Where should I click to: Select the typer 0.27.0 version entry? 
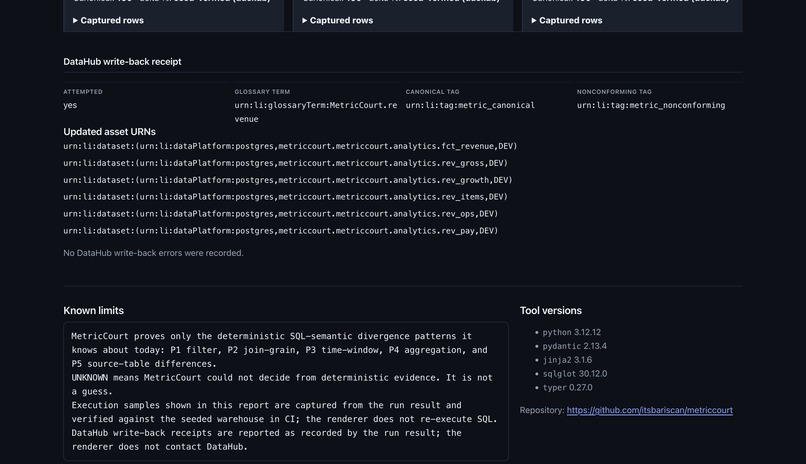(x=567, y=388)
